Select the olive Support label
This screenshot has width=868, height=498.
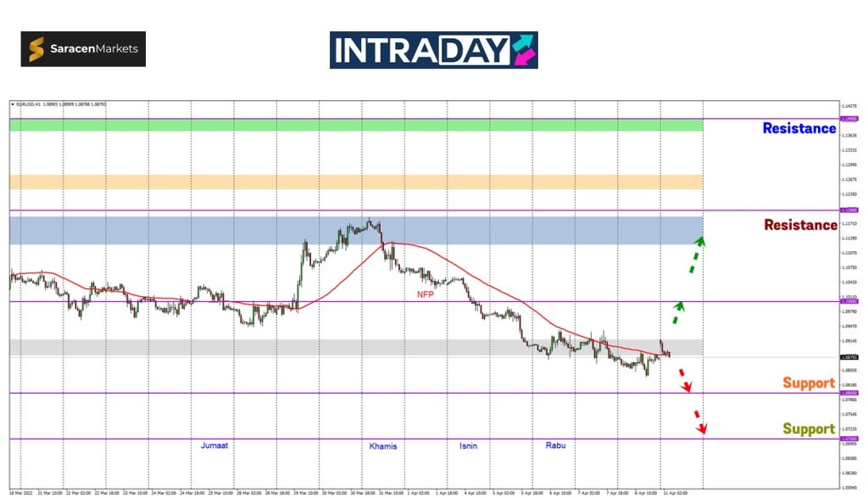coord(808,428)
